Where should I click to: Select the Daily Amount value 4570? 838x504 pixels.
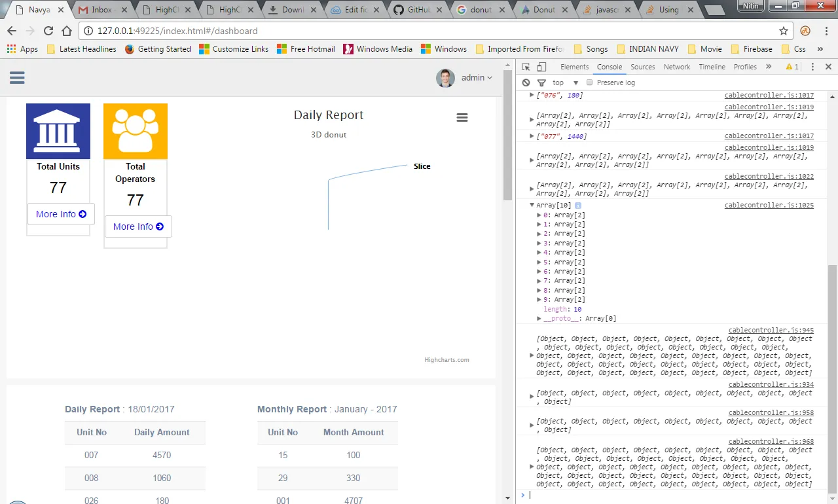click(x=162, y=455)
